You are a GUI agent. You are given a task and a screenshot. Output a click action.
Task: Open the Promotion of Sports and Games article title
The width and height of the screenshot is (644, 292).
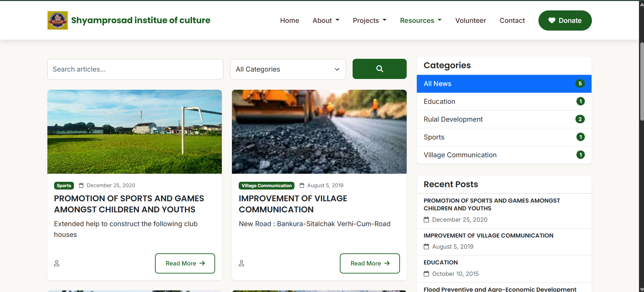(x=129, y=204)
